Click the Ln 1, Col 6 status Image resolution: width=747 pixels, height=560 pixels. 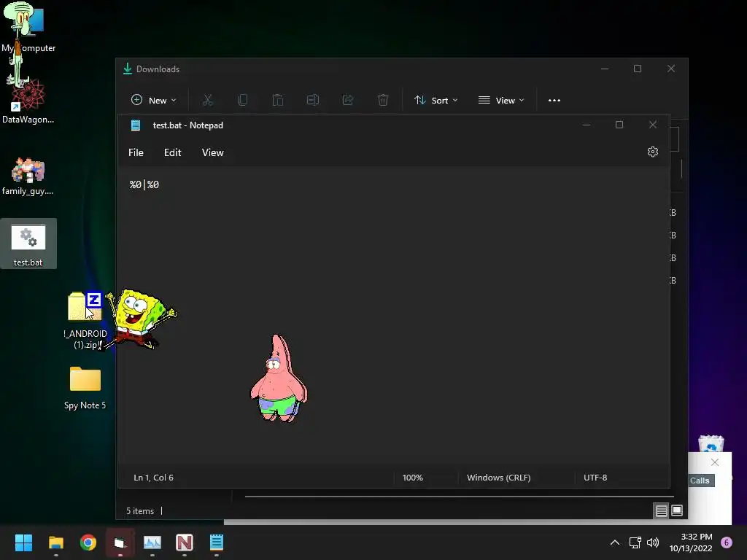coord(153,478)
